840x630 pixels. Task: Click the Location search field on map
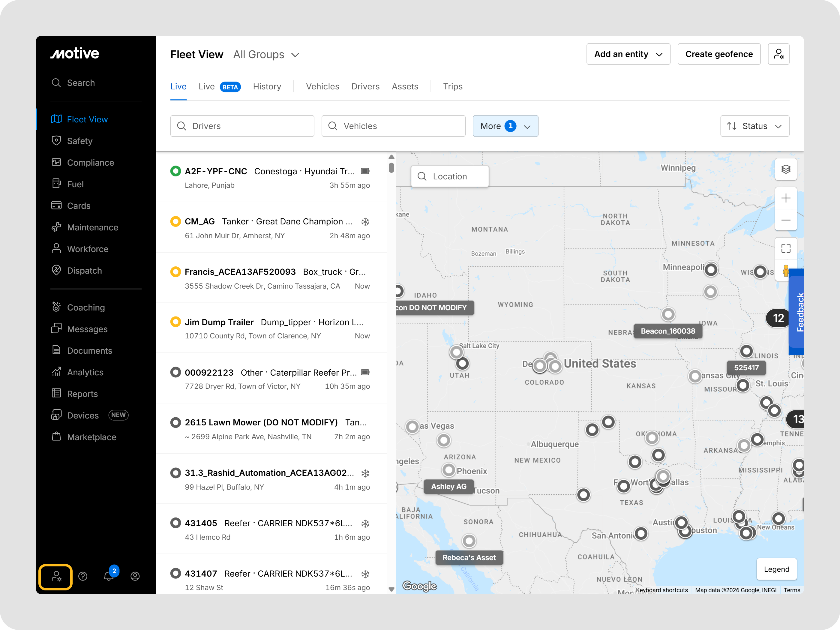pos(450,176)
